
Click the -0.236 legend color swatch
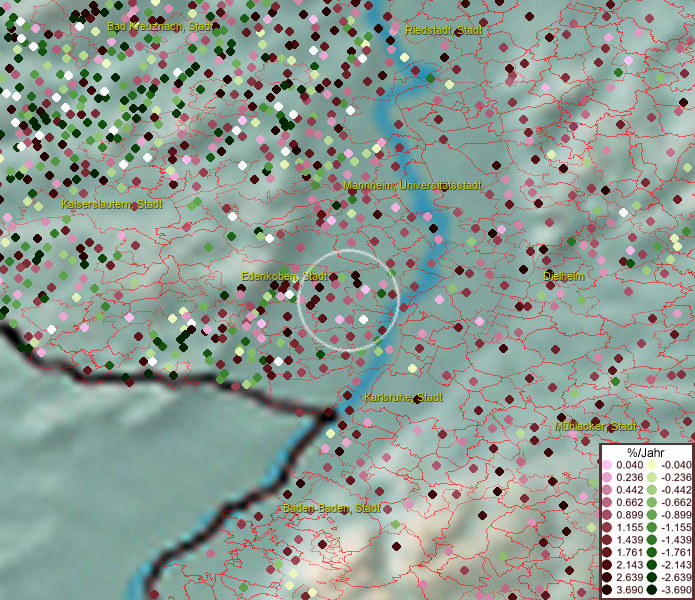[652, 478]
